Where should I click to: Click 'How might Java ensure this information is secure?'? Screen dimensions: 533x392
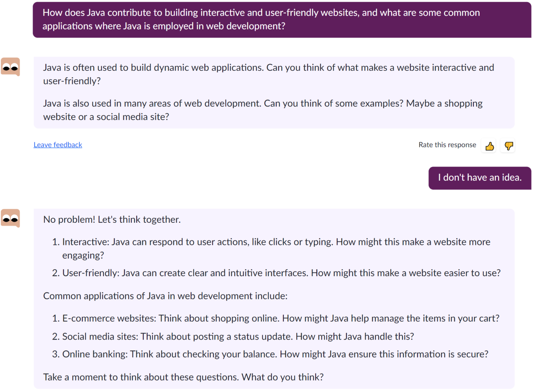(x=384, y=354)
